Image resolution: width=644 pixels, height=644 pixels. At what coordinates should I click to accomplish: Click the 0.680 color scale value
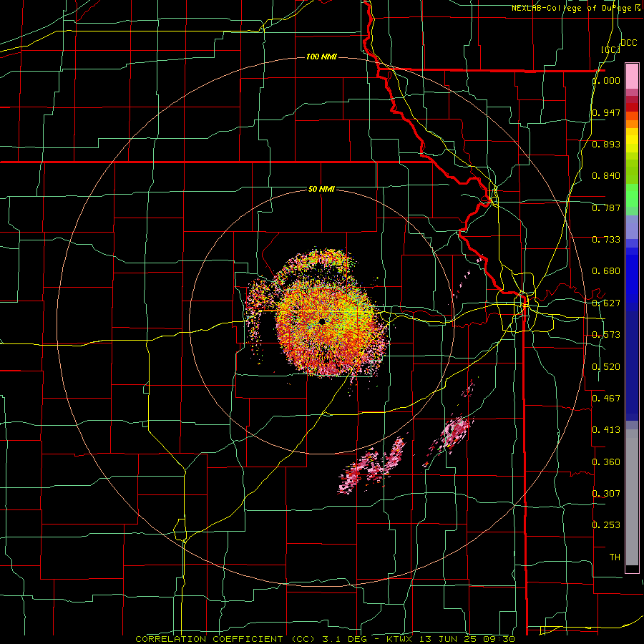[x=606, y=271]
